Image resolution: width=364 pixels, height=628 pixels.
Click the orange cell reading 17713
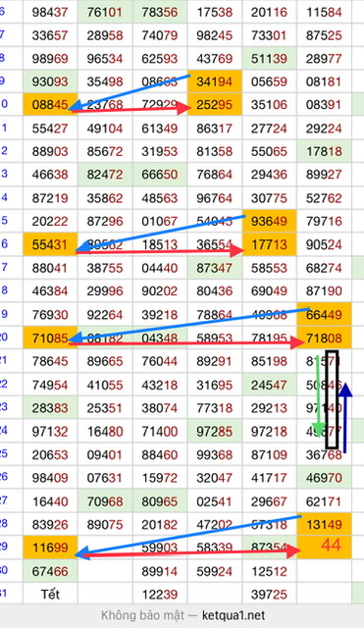(270, 244)
